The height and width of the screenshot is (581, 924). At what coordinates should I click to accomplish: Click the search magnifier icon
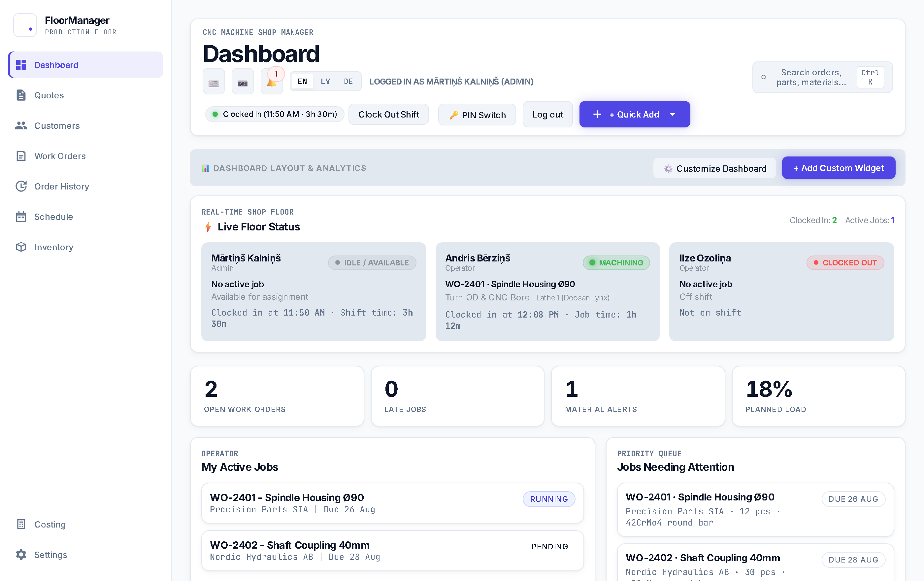point(764,77)
